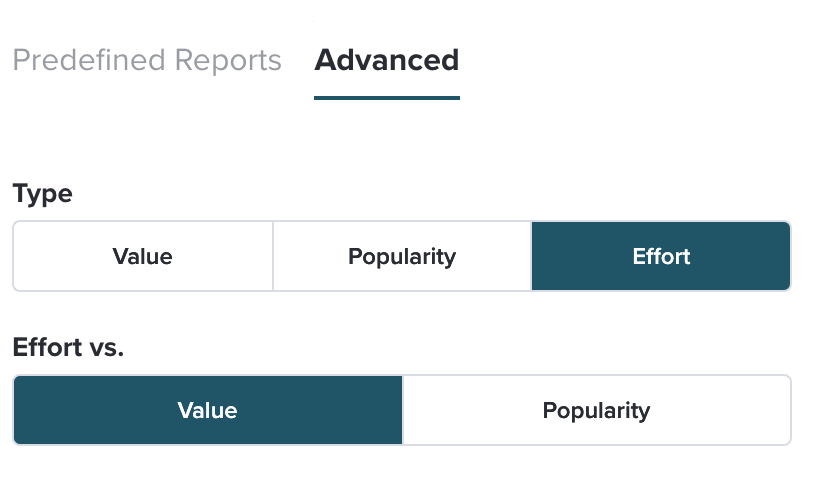This screenshot has width=820, height=490.
Task: Open Predefined Reports from the tab bar
Action: point(147,60)
